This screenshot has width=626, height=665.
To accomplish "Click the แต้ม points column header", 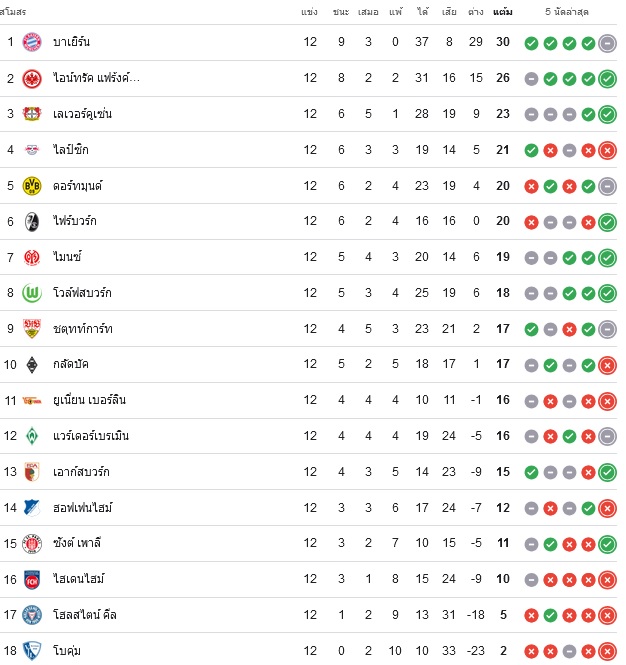I will (x=503, y=12).
